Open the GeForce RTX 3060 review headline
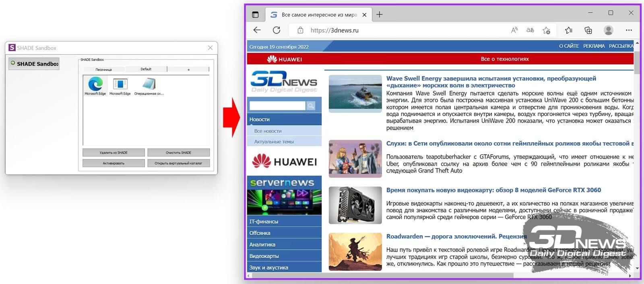The height and width of the screenshot is (284, 644). click(493, 190)
